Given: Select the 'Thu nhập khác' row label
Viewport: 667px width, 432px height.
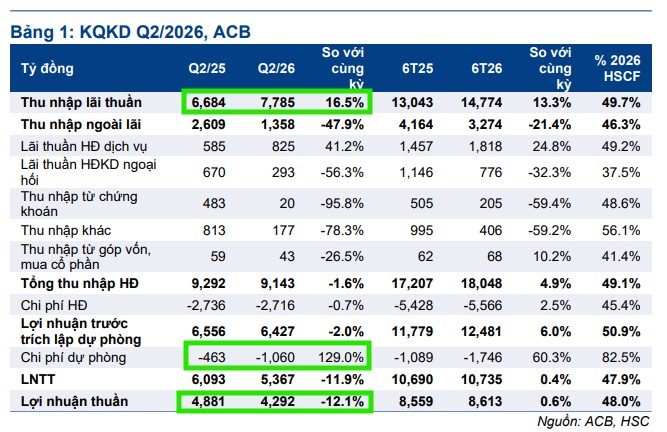Looking at the screenshot, I should 66,230.
